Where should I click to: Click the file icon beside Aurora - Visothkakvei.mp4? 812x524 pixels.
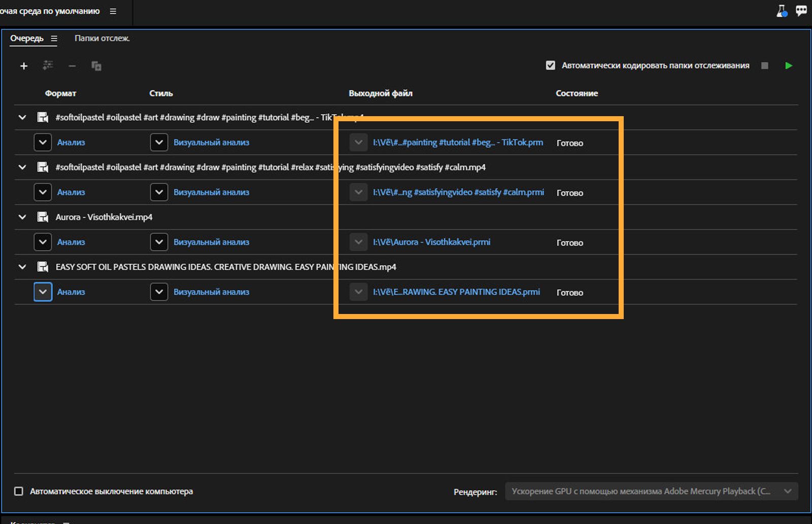43,217
